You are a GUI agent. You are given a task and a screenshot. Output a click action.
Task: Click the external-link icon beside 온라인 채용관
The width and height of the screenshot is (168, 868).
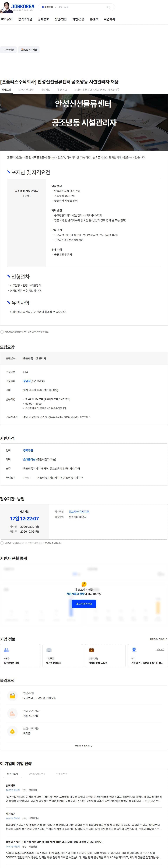pos(118,90)
